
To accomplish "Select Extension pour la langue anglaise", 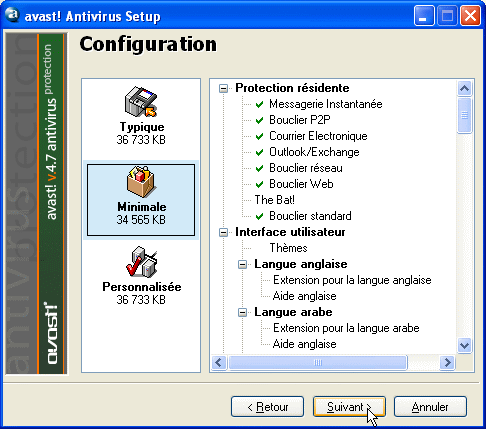I will pos(352,280).
